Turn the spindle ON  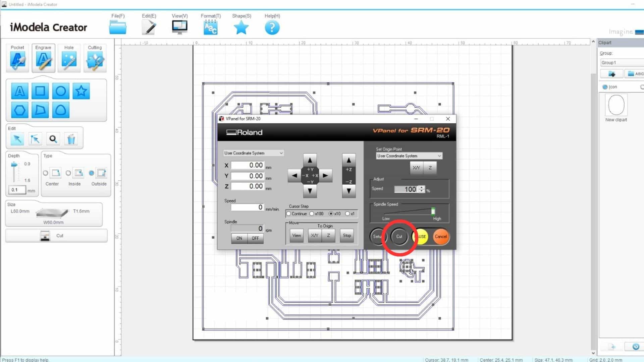(239, 238)
